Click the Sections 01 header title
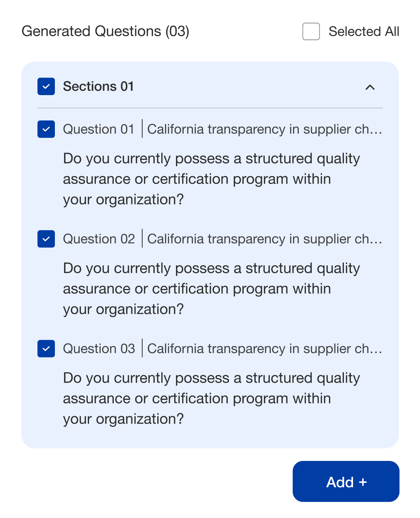 click(x=98, y=86)
